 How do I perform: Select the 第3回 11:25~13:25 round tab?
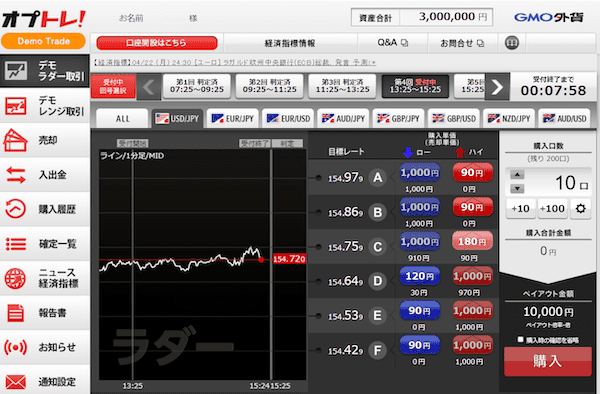point(342,86)
